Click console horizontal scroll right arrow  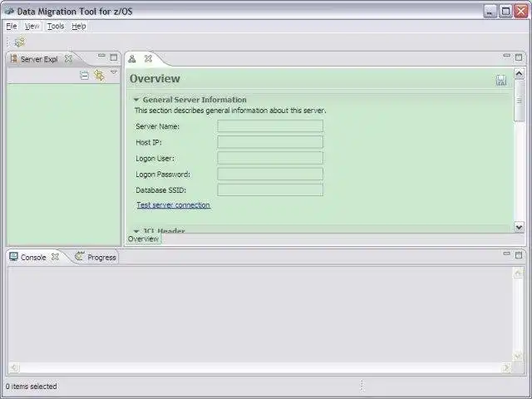tap(506, 367)
